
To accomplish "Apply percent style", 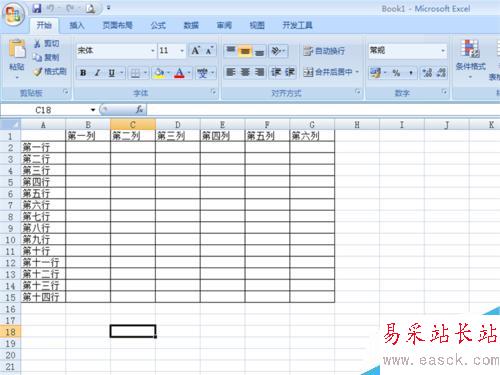I will pyautogui.click(x=396, y=73).
